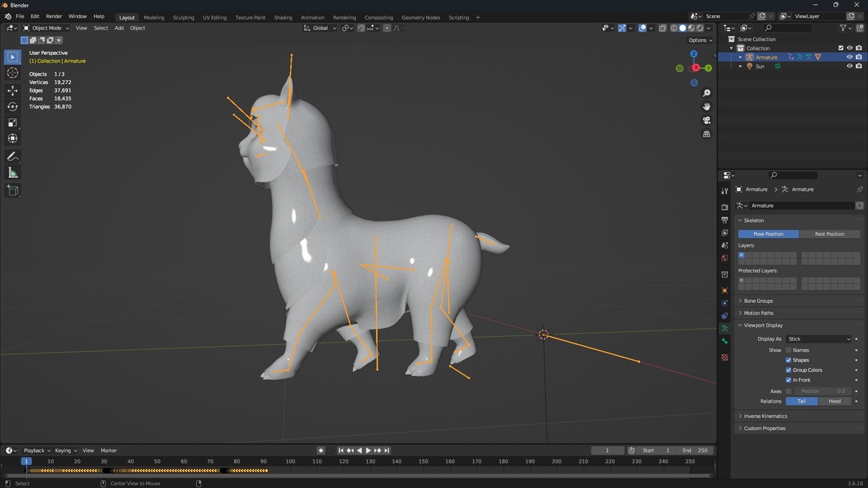Set Relations to Head
The image size is (868, 488).
pyautogui.click(x=835, y=401)
